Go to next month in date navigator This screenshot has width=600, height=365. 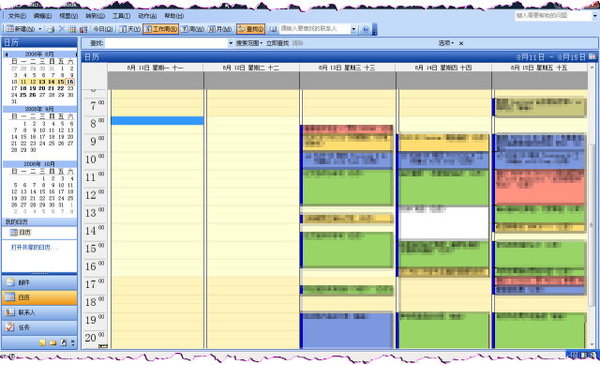pos(75,54)
